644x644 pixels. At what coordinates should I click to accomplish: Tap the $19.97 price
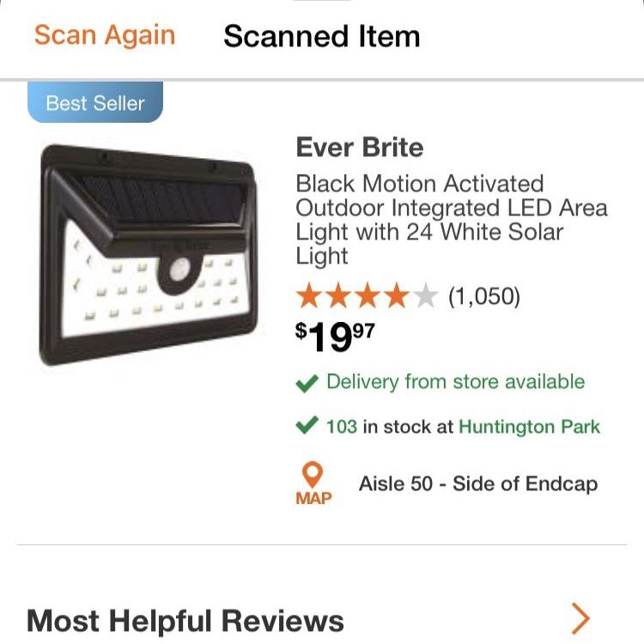[x=335, y=337]
